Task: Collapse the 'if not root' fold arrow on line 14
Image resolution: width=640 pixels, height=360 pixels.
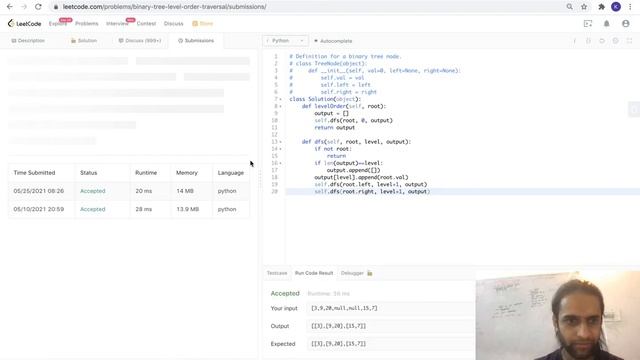Action: tap(280, 149)
